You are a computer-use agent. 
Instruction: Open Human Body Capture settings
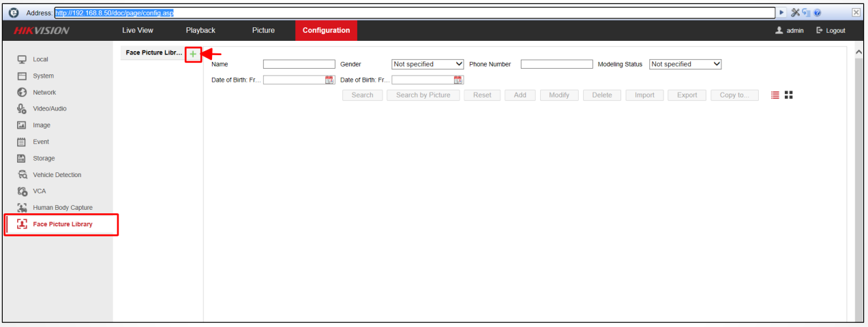coord(62,208)
